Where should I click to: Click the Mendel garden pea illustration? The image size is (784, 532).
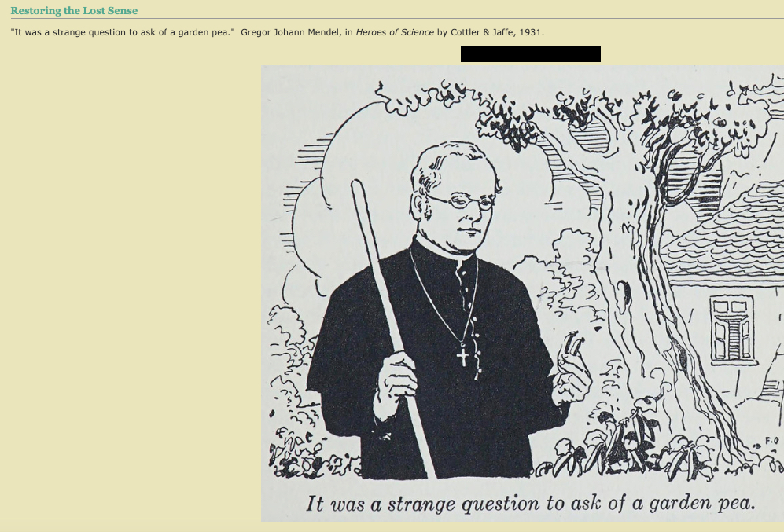coord(522,293)
